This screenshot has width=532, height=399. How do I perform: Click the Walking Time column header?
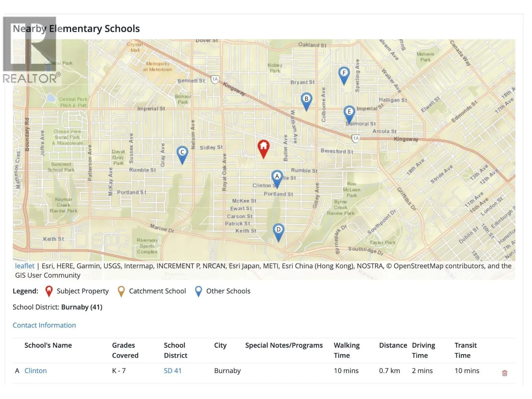coord(346,350)
